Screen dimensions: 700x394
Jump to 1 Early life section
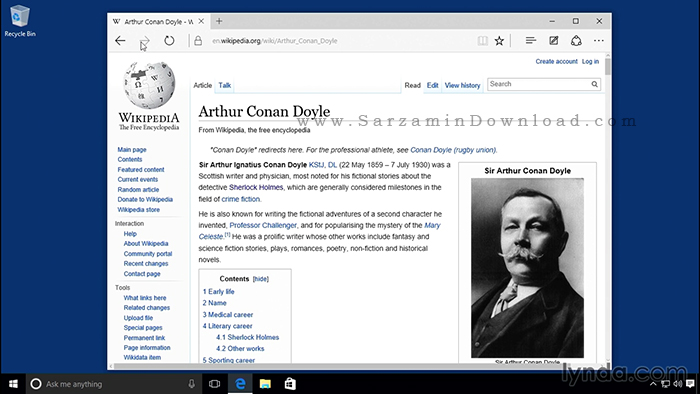[218, 291]
